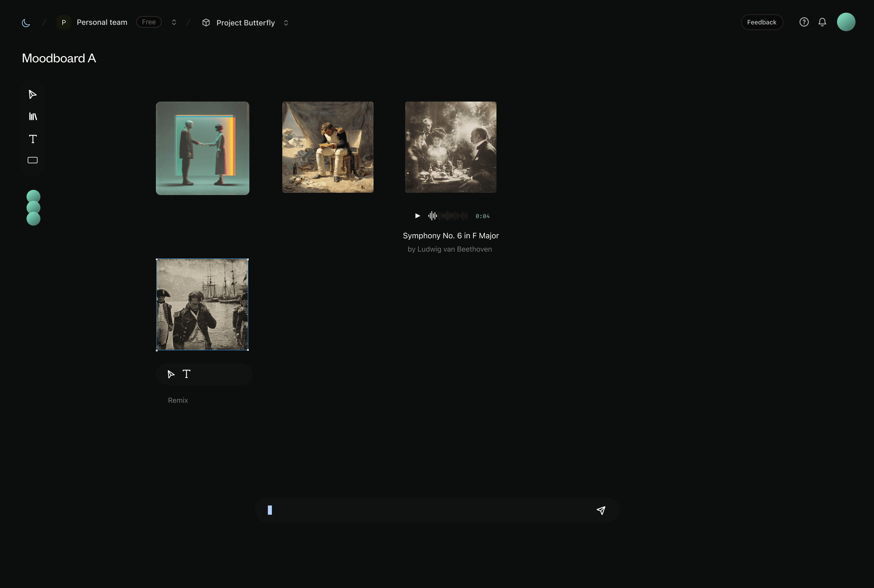
Task: Click the bottom-right handle of selected image
Action: point(248,350)
